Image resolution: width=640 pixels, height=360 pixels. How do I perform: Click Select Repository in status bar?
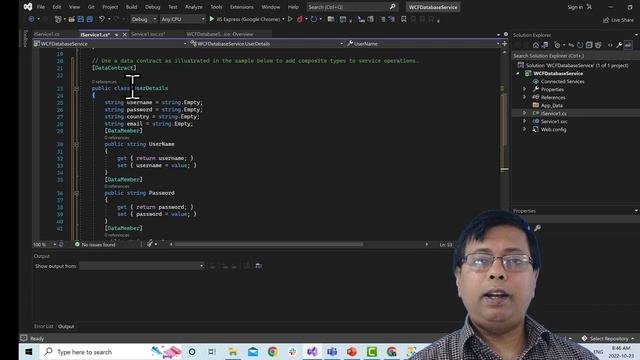(608, 338)
